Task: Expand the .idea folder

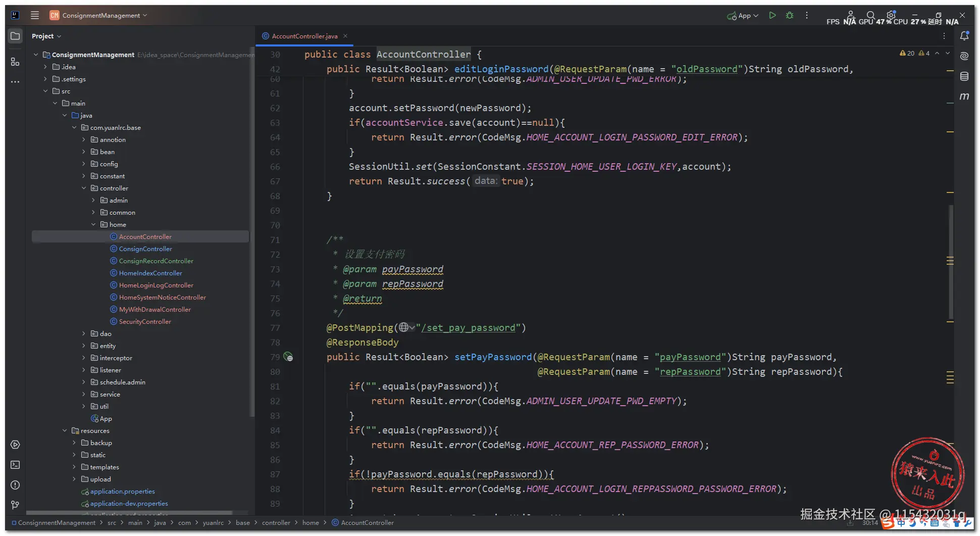Action: 45,67
